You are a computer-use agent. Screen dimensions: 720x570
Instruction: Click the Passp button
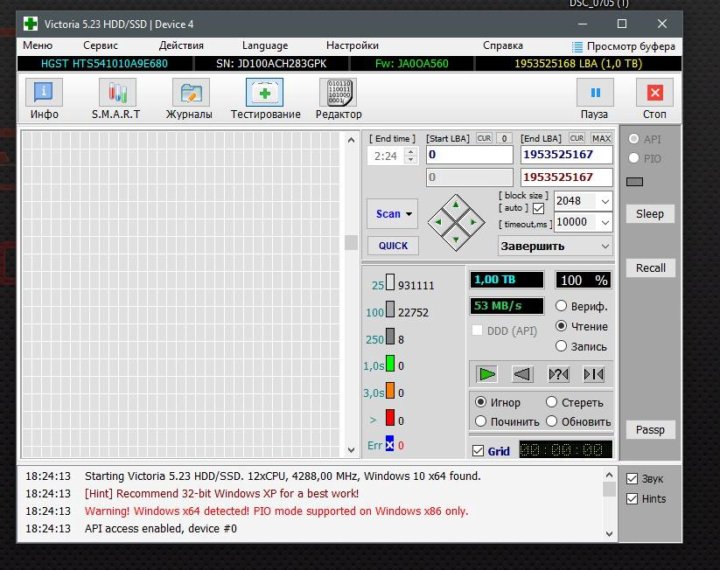[x=649, y=430]
